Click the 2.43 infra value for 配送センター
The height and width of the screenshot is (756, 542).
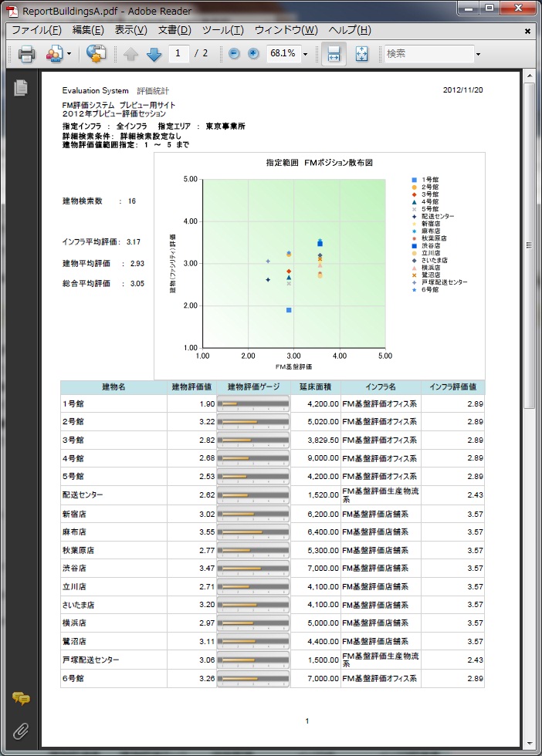[475, 494]
